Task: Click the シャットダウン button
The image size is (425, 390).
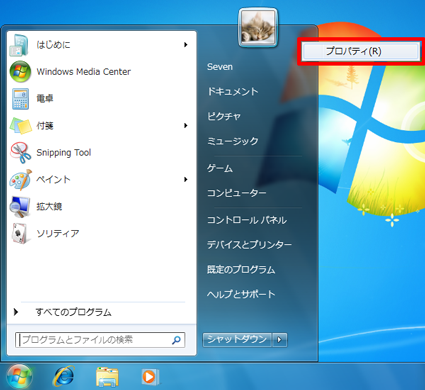Action: click(x=237, y=340)
